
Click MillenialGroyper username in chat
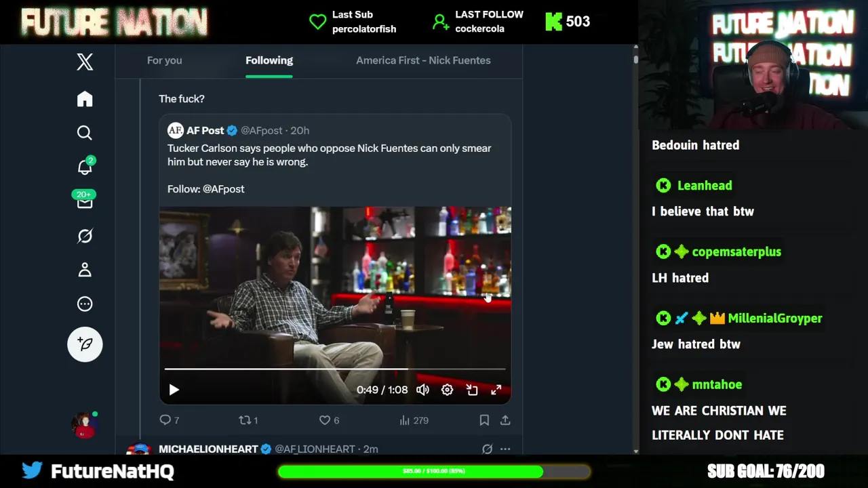click(x=774, y=319)
